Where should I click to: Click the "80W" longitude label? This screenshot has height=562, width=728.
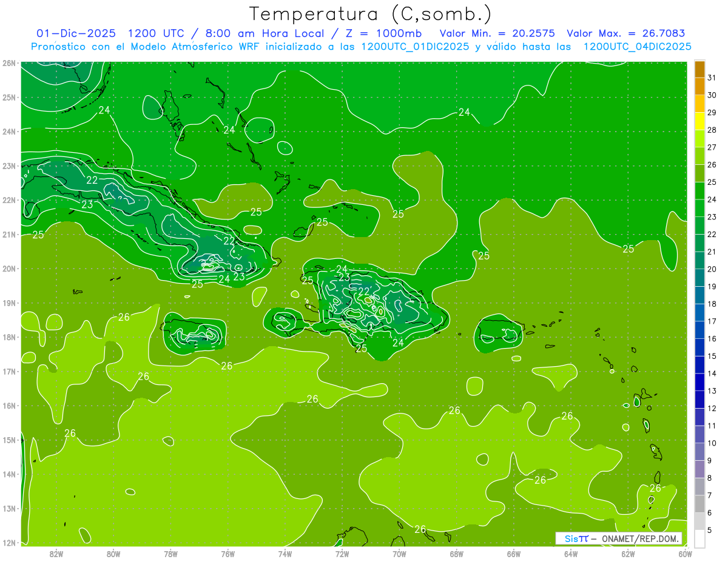(x=113, y=553)
